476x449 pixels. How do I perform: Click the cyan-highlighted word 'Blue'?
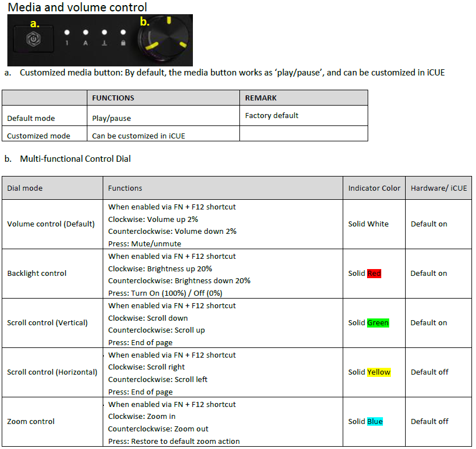click(x=375, y=421)
